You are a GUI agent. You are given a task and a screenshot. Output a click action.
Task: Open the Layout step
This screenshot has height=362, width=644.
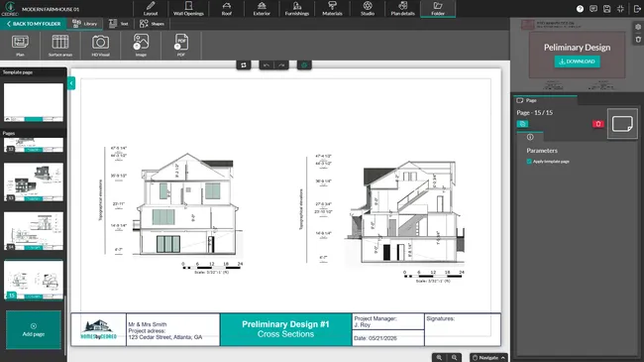pos(151,9)
